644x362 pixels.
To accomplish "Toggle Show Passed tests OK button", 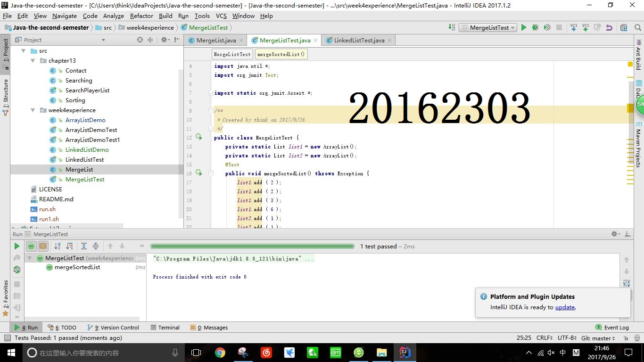I will 31,246.
